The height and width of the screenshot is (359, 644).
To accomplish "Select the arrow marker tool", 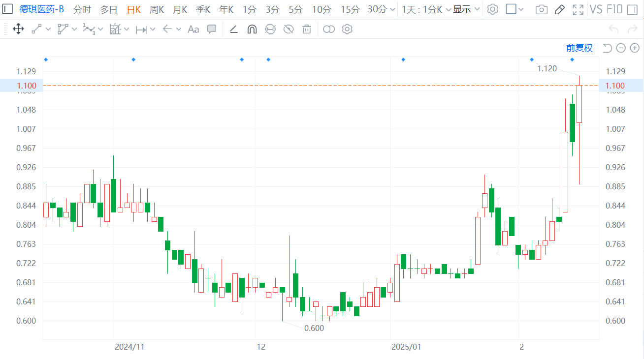I will (x=167, y=29).
